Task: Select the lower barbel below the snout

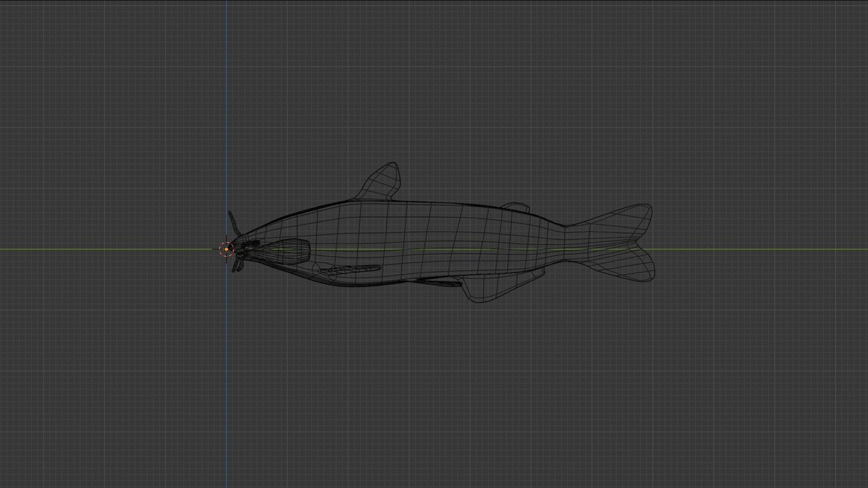Action: [236, 266]
